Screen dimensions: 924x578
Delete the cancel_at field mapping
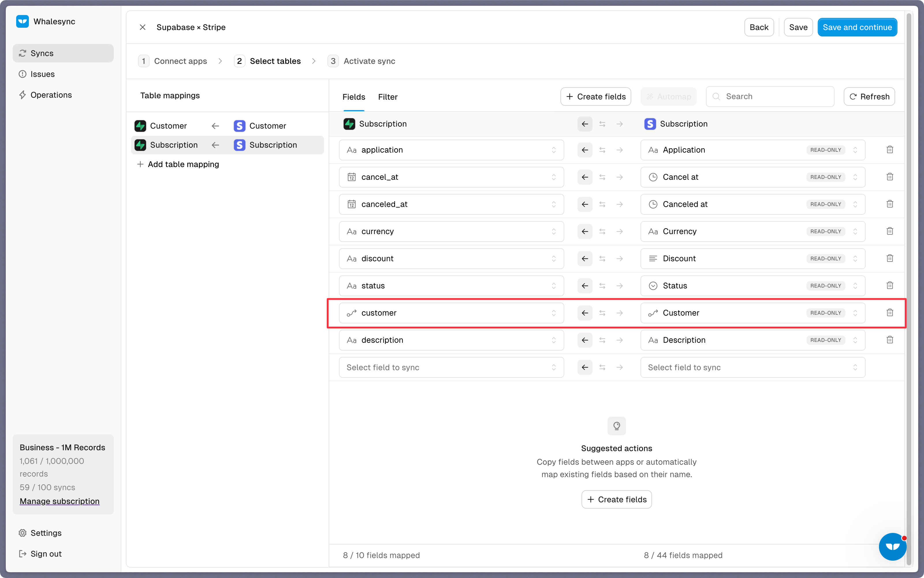pyautogui.click(x=890, y=177)
